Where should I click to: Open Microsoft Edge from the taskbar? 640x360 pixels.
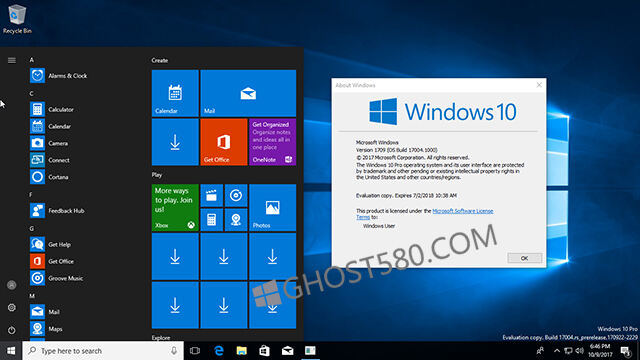coord(219,351)
